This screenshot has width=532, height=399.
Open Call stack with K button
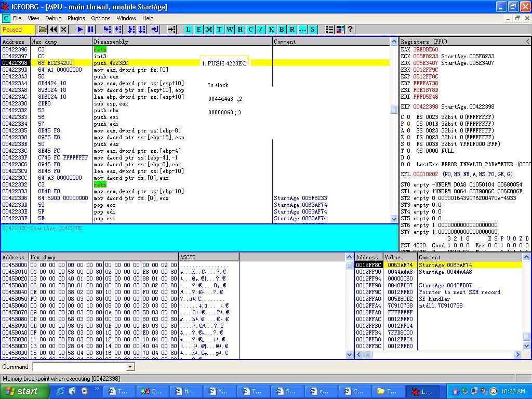(271, 30)
